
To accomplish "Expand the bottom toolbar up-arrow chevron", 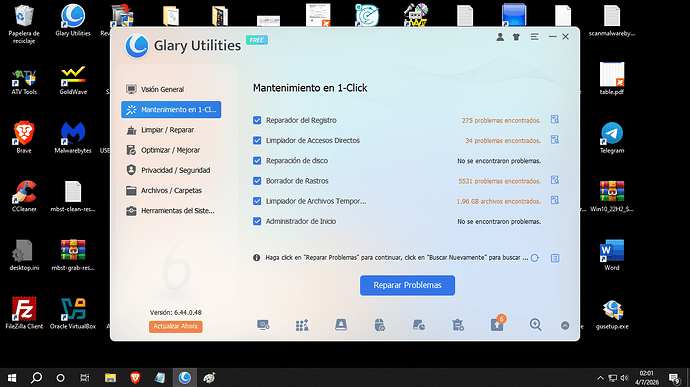I will coord(565,325).
